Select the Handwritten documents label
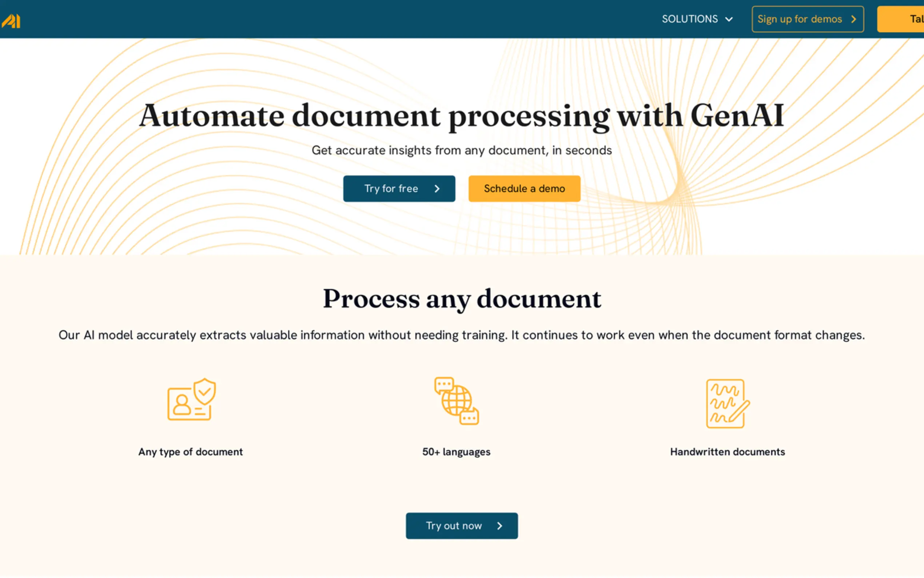Screen dimensions: 924x578 [727, 451]
